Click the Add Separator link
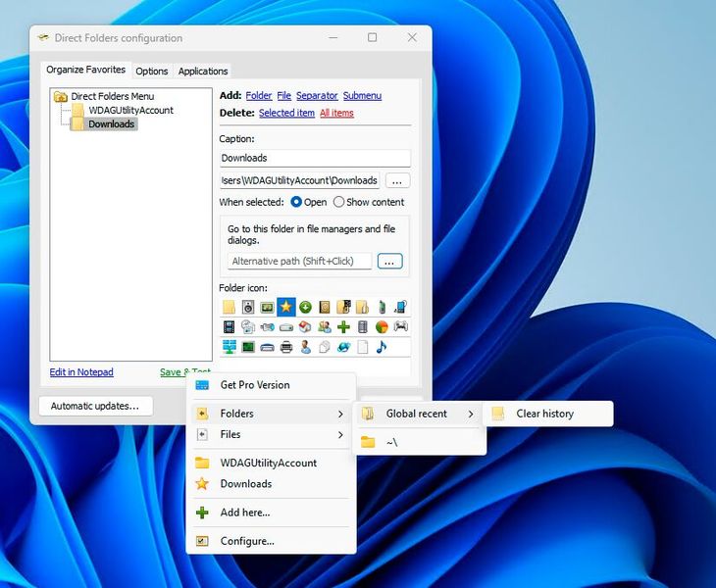Screen dimensions: 716x588 point(317,95)
